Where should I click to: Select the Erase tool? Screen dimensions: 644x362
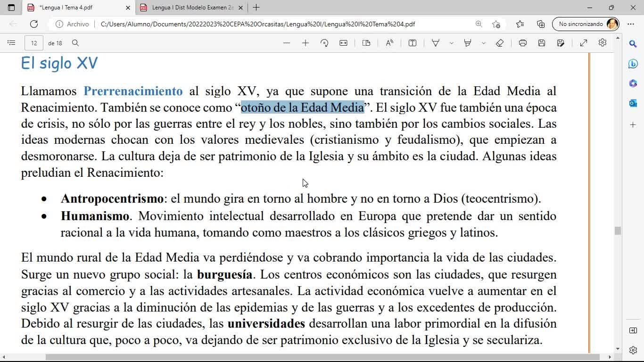tap(500, 43)
